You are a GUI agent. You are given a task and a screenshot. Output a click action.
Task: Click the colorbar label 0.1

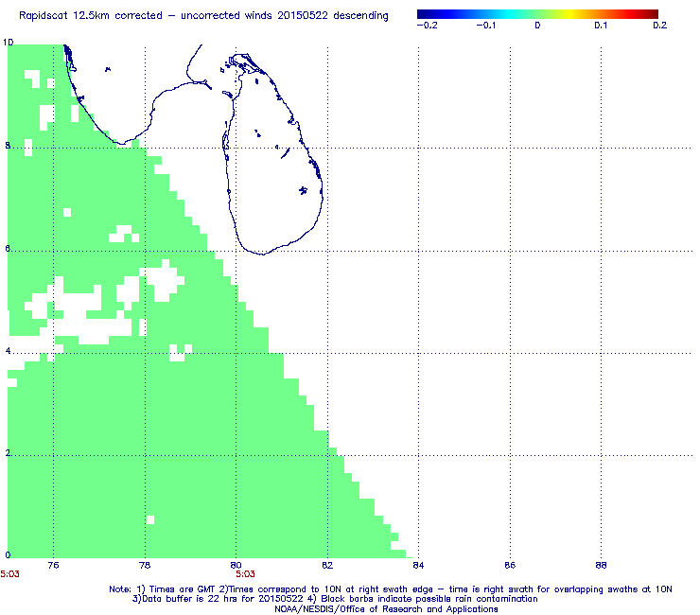pyautogui.click(x=601, y=26)
